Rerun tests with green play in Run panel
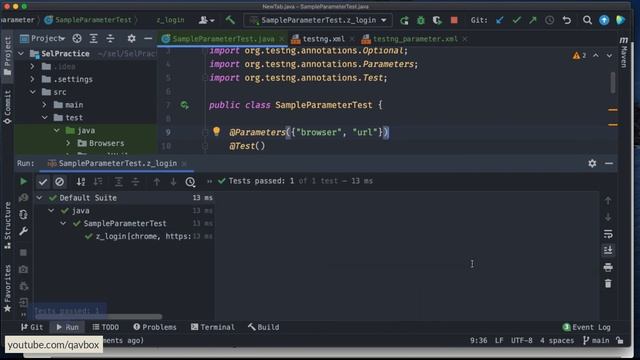This screenshot has width=640, height=360. click(23, 181)
